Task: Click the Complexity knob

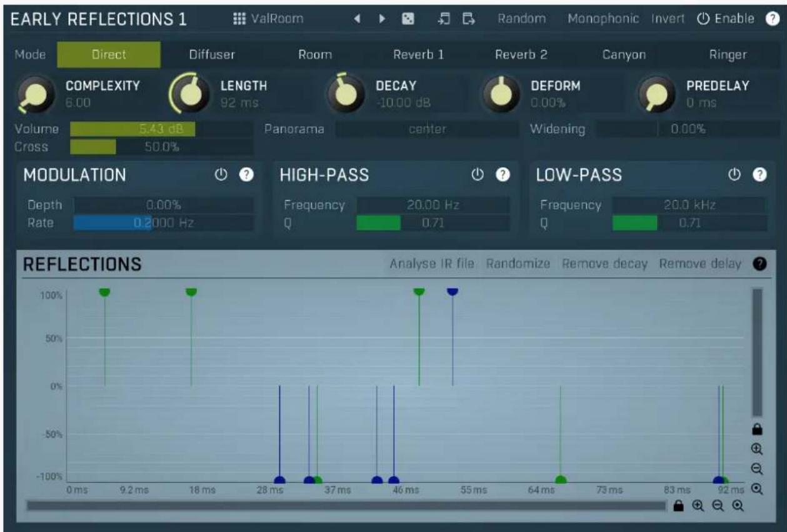Action: click(35, 95)
